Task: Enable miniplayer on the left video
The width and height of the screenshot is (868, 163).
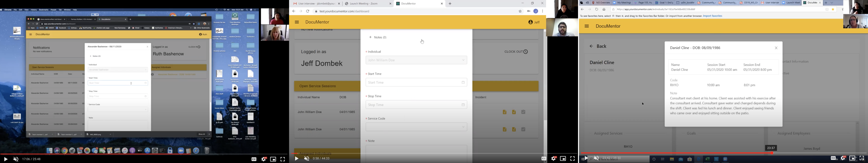Action: [273, 159]
